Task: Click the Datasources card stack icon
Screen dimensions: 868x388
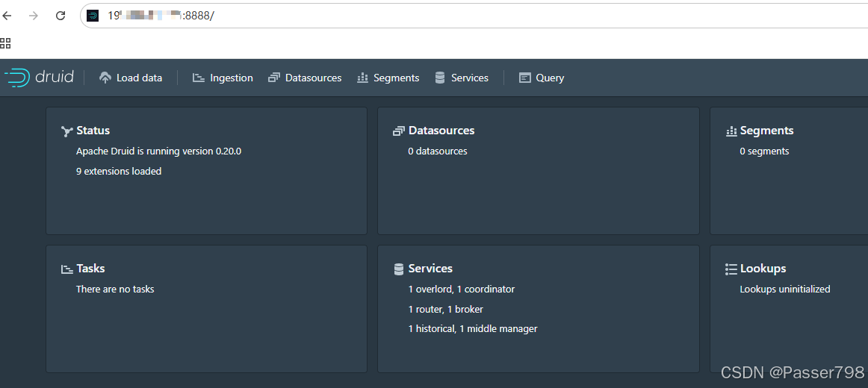Action: coord(399,131)
